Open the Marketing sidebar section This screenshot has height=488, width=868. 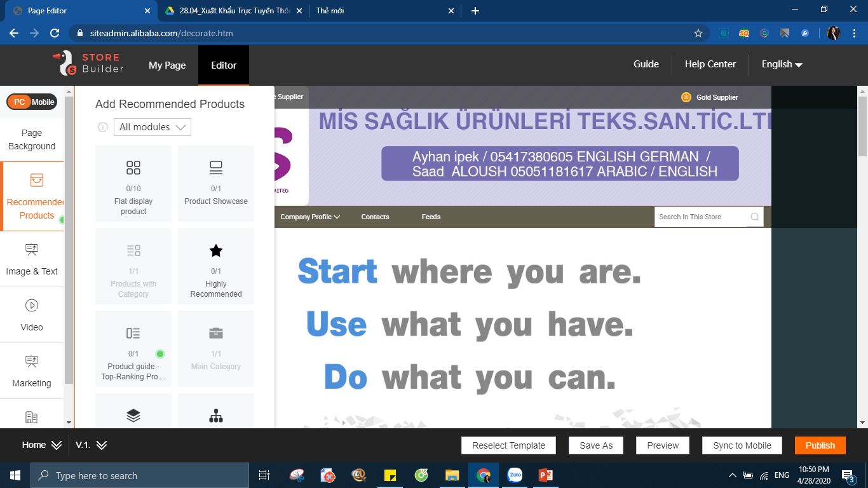coord(32,370)
